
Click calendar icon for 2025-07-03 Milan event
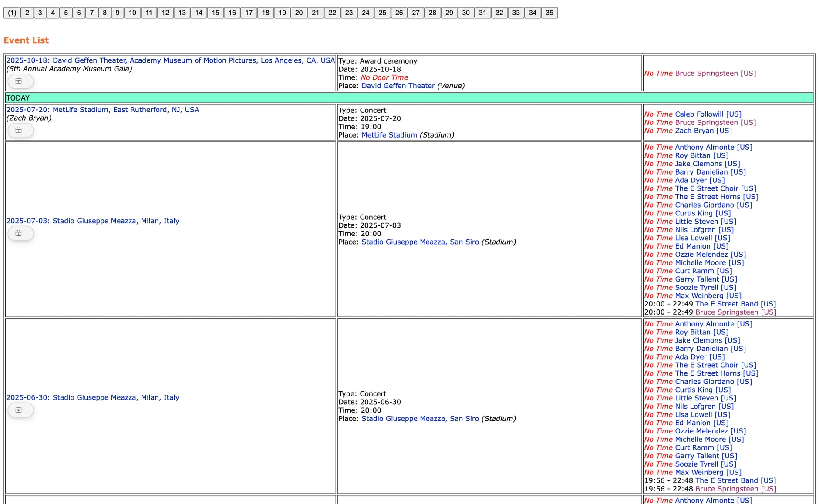(x=20, y=233)
